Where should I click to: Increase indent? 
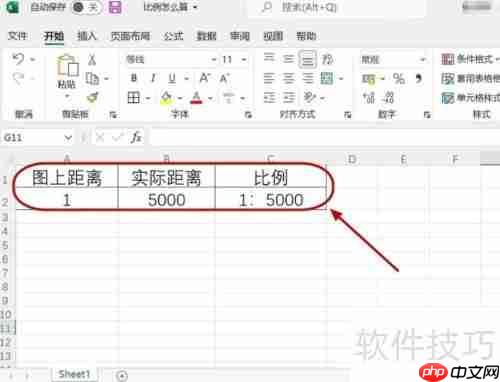pos(288,98)
